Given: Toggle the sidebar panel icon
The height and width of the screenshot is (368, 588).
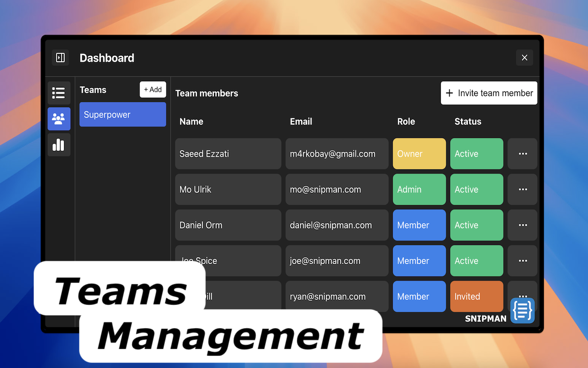Looking at the screenshot, I should 60,57.
